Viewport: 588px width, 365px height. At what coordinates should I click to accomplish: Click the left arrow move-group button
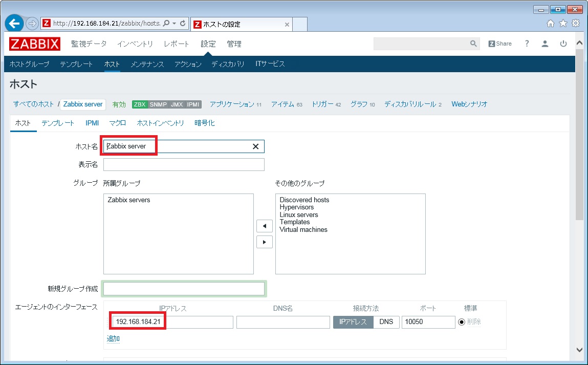click(x=265, y=226)
